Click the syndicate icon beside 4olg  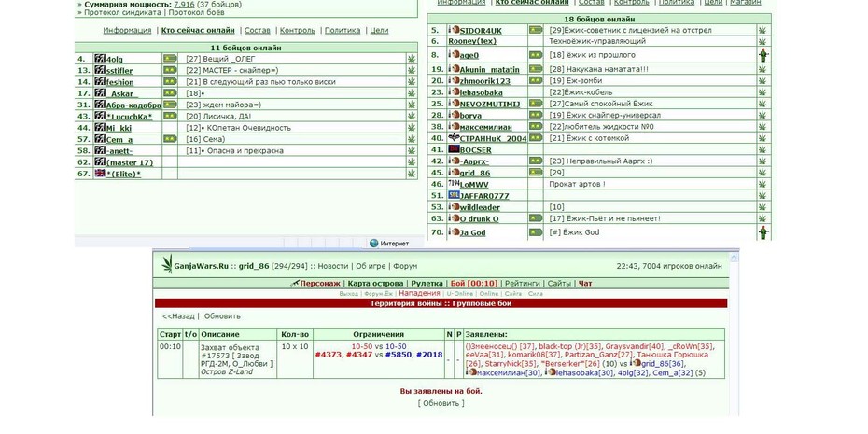(x=100, y=58)
